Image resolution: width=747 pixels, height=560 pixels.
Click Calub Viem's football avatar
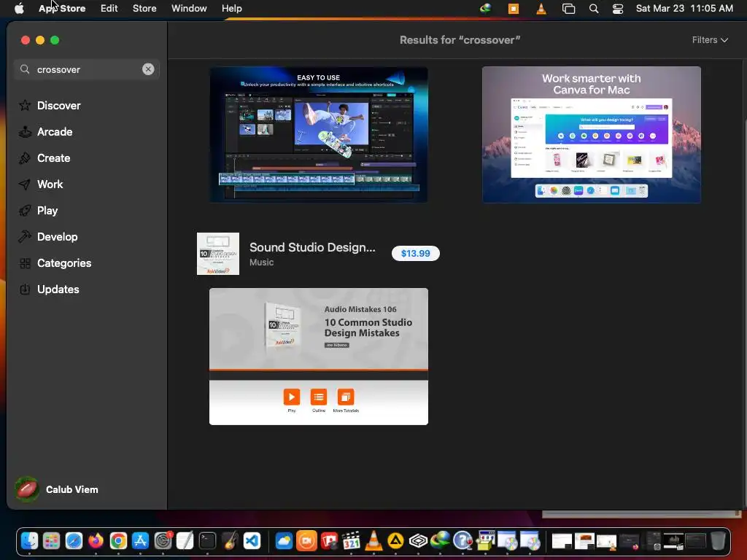27,489
